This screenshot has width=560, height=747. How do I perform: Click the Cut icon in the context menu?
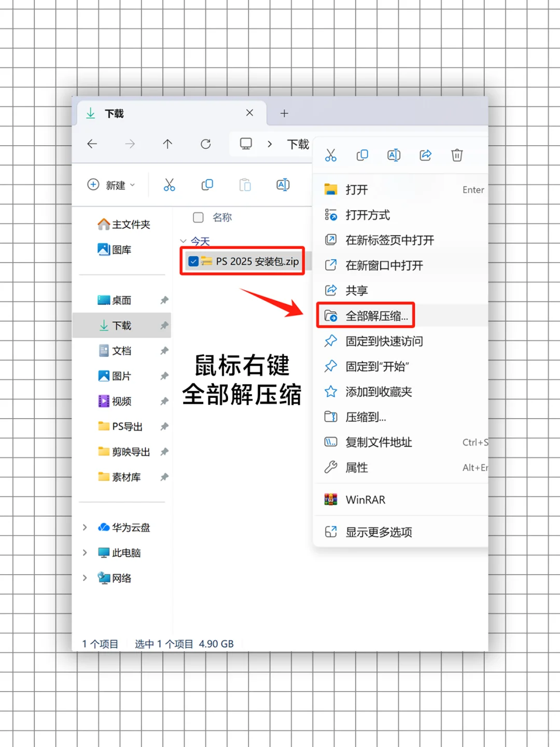pos(331,155)
